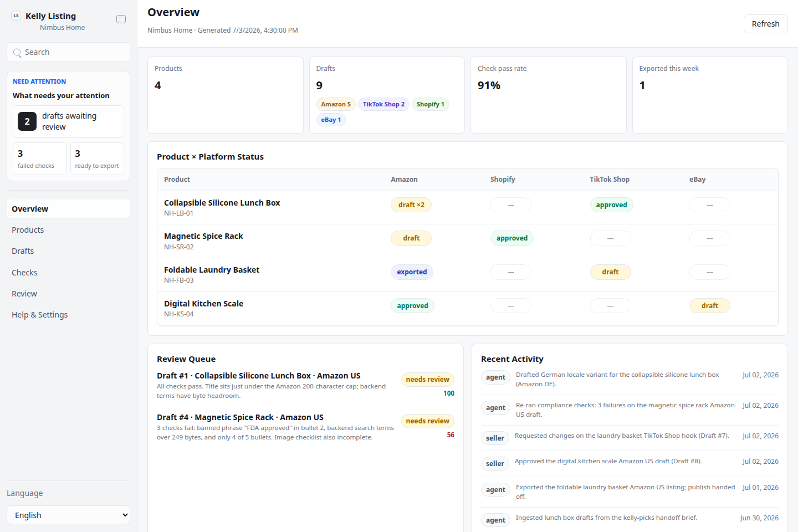798x532 pixels.
Task: Click the draft ×2 Amazon badge for Lunch Box
Action: [x=411, y=205]
